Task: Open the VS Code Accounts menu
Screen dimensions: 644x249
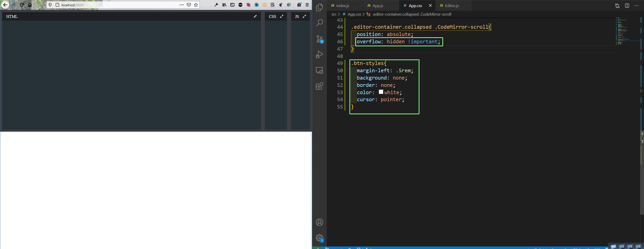Action: coord(319,222)
